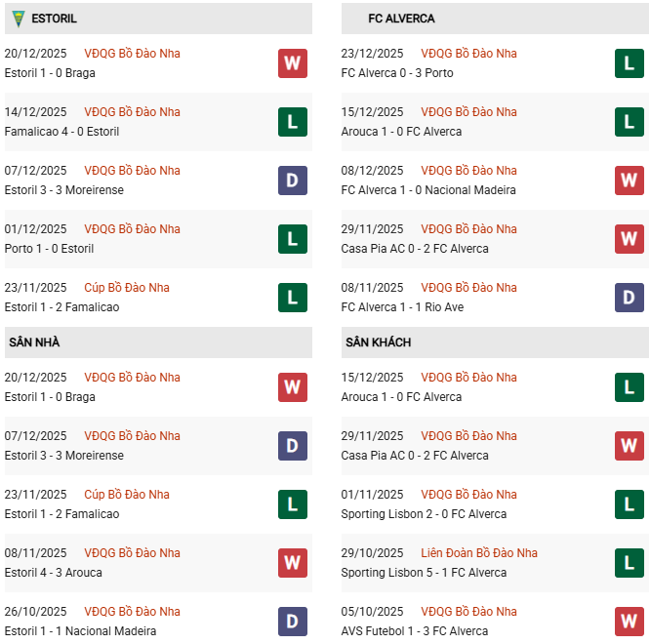The height and width of the screenshot is (644, 650).
Task: Click the Estoril club crest icon
Action: tap(18, 19)
